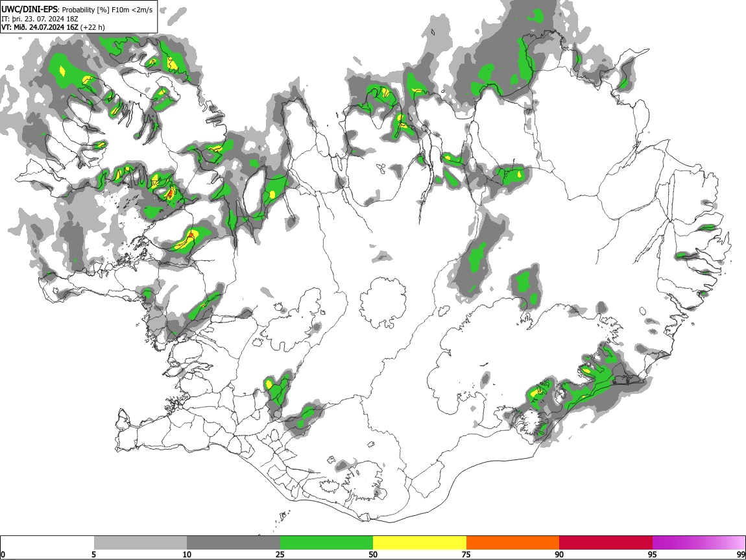Click the yellow 50-75% legend swatch
Screen dimensions: 746x560
(x=420, y=542)
